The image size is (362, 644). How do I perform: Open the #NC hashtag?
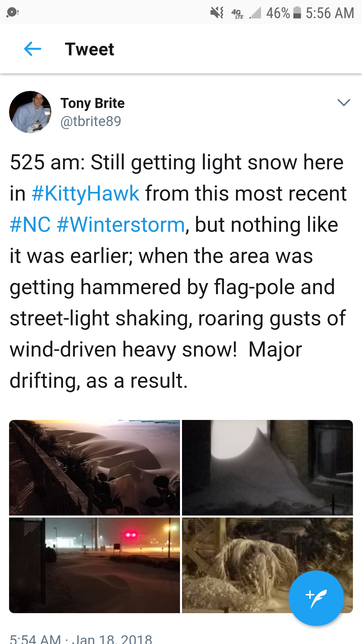[30, 224]
